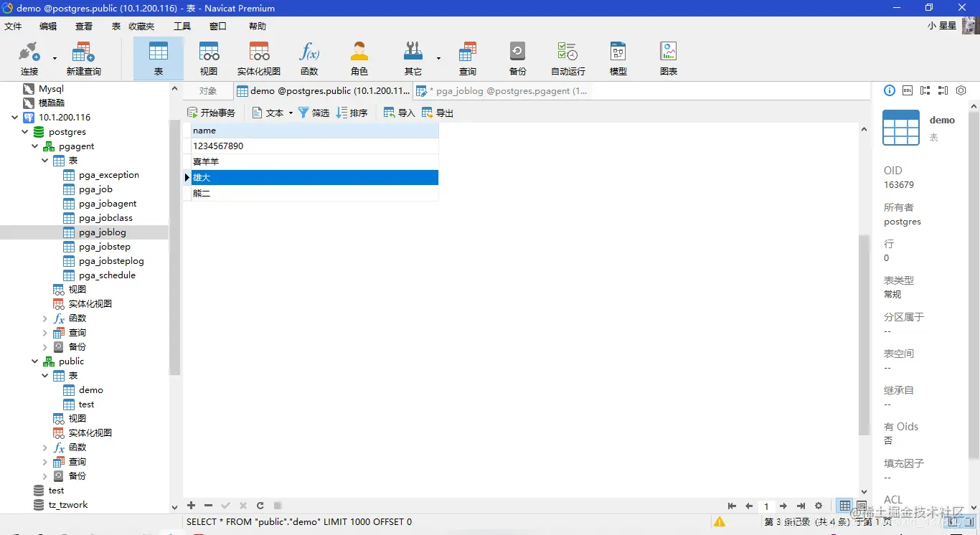Click the refresh icon below the grid
Viewport: 980px width, 535px height.
click(x=260, y=506)
